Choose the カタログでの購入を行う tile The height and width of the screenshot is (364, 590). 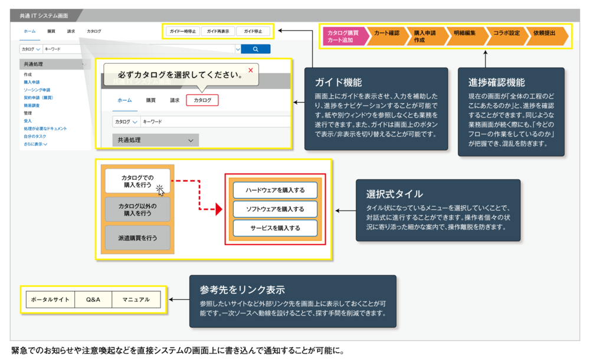137,181
